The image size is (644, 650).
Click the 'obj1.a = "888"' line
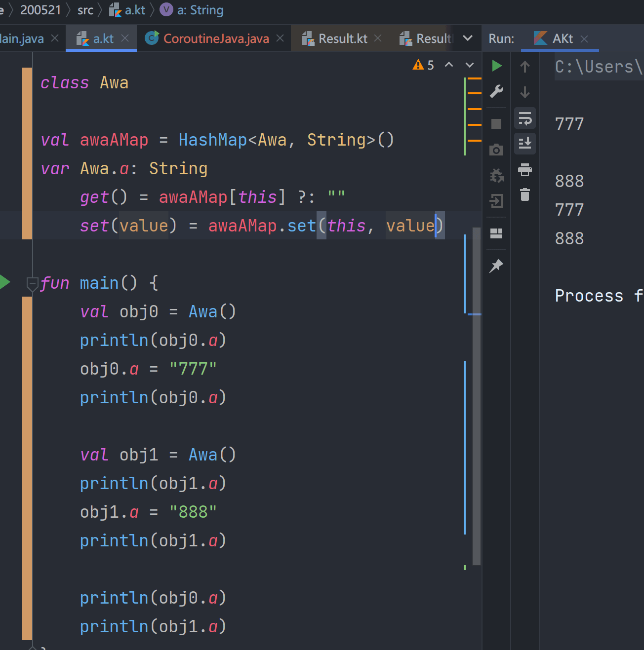148,512
